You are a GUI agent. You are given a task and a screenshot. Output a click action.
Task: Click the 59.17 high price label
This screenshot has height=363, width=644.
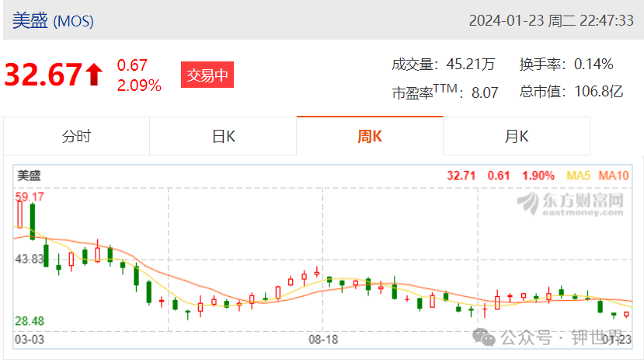pos(30,197)
